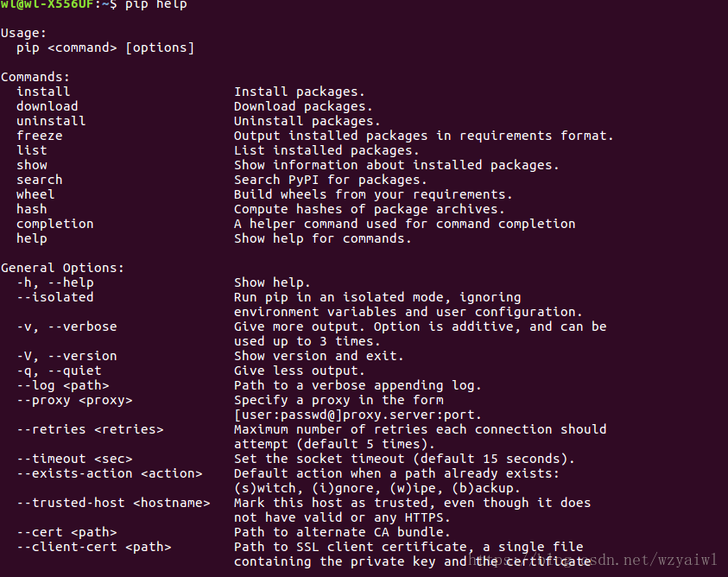Click the 'completion' command text
The image size is (728, 577).
[x=54, y=224]
